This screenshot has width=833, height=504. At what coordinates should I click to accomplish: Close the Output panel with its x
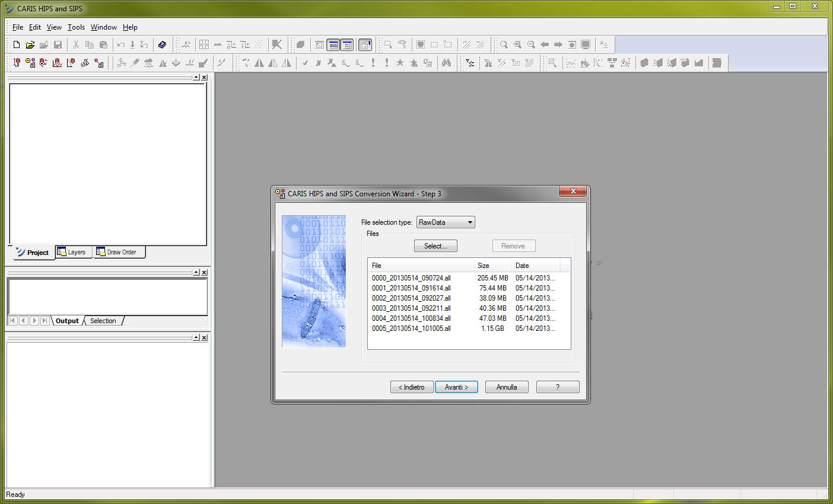tap(204, 272)
